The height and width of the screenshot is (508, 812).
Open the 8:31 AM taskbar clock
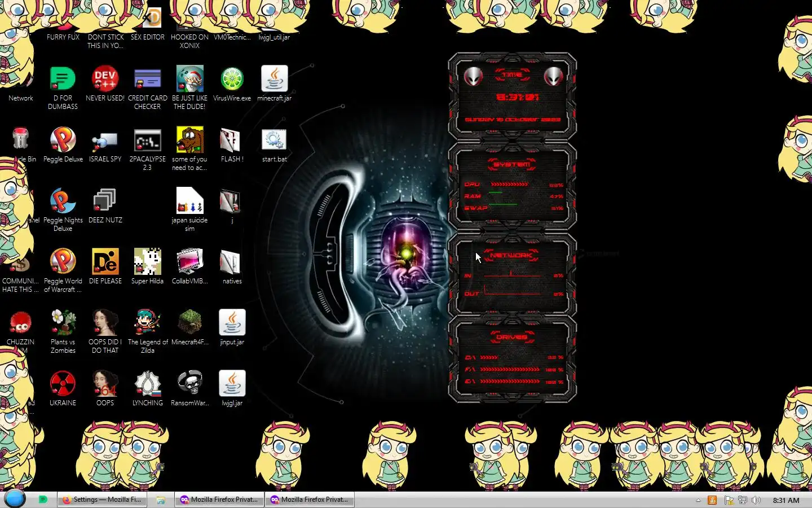(786, 500)
